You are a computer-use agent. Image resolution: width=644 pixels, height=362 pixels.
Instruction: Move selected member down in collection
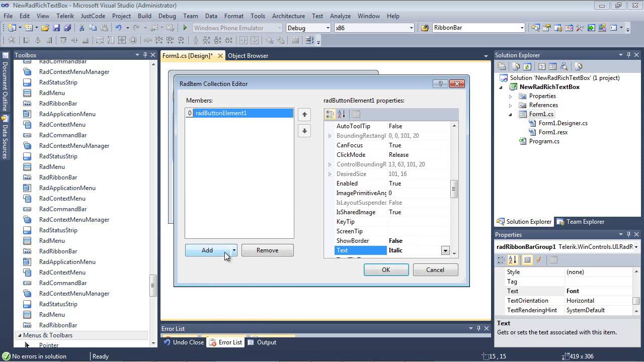[x=304, y=131]
